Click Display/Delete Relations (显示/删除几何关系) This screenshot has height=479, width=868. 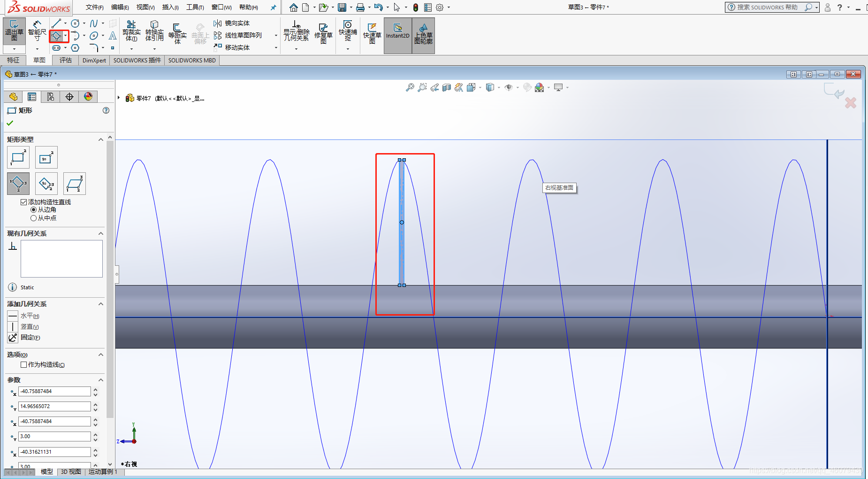coord(296,31)
